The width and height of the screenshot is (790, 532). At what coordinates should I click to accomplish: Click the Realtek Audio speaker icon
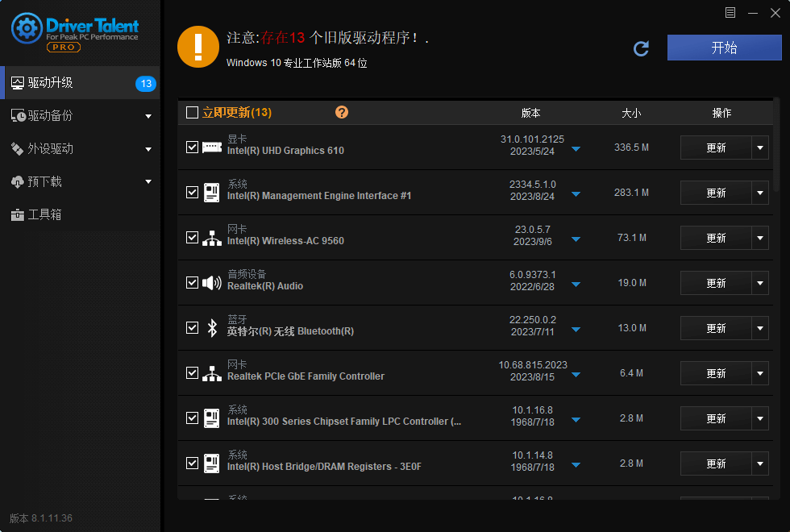tap(212, 283)
